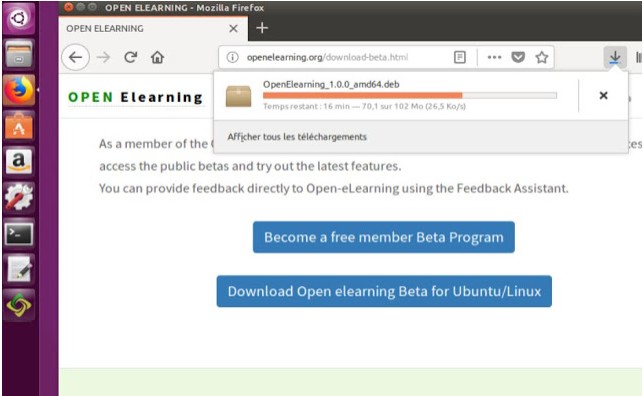Open System Settings wrench-and-gear icon
This screenshot has height=396, width=644.
coord(18,197)
